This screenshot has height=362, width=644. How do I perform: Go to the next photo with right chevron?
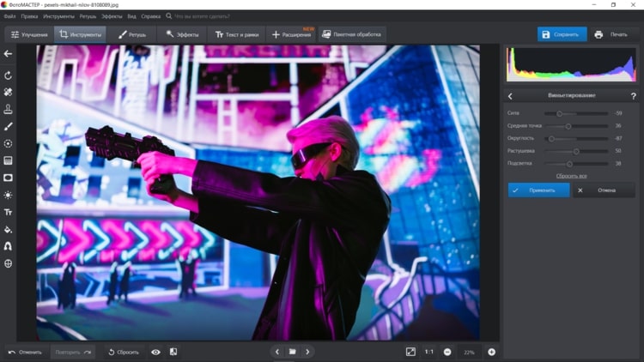click(x=307, y=352)
